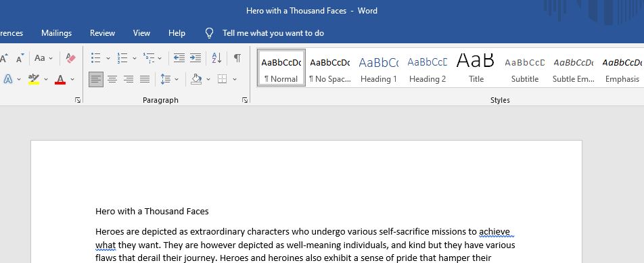Toggle Align Right
This screenshot has width=644, height=263.
coord(129,79)
